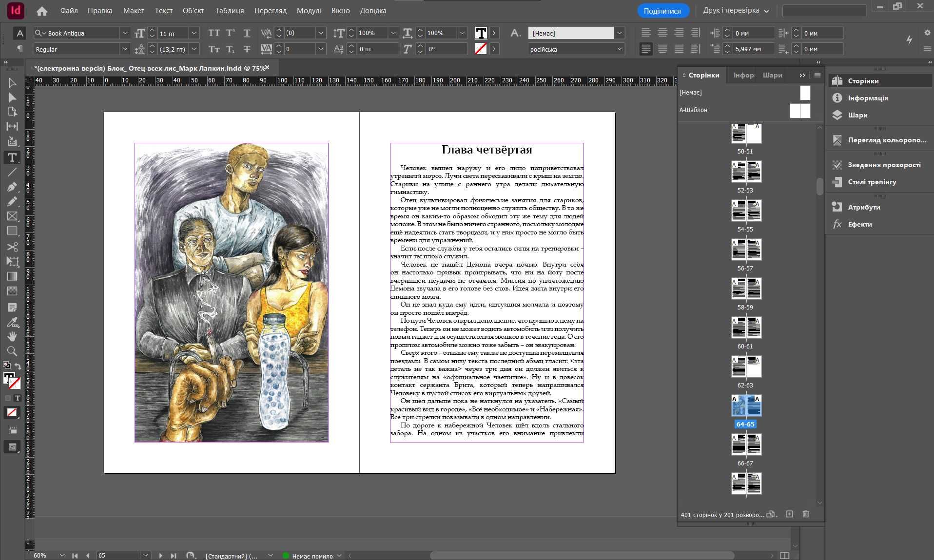Switch to the Шари tab
This screenshot has height=560, width=934.
point(772,75)
